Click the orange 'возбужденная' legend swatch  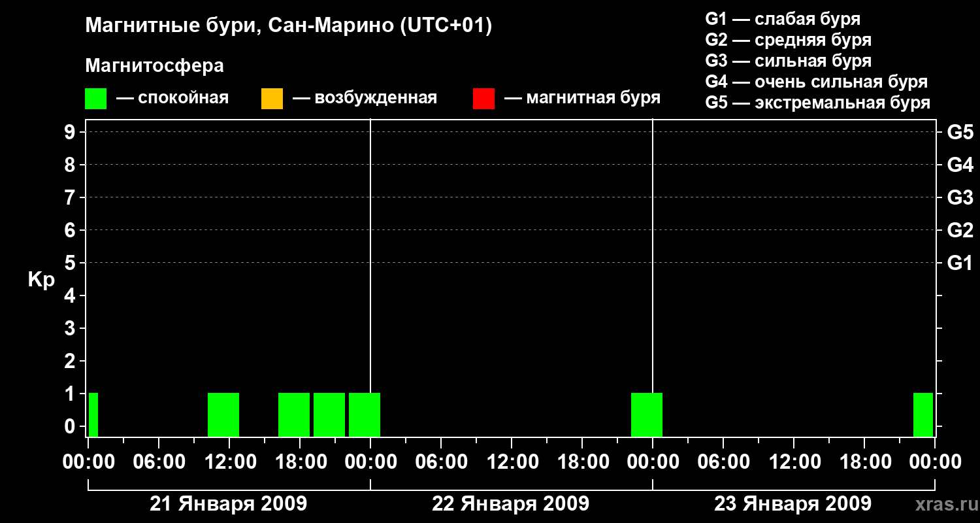coord(272,99)
